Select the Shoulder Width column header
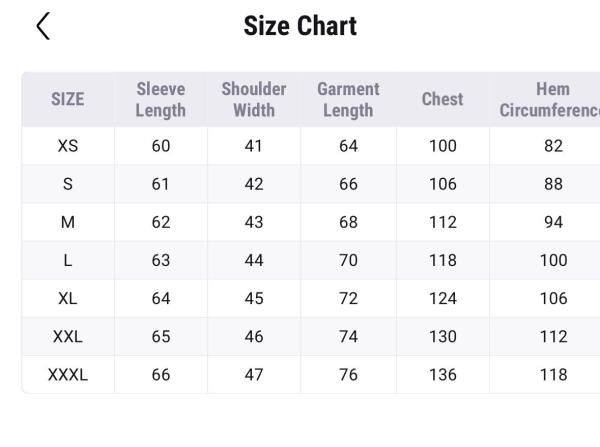This screenshot has width=600, height=447. pos(254,99)
